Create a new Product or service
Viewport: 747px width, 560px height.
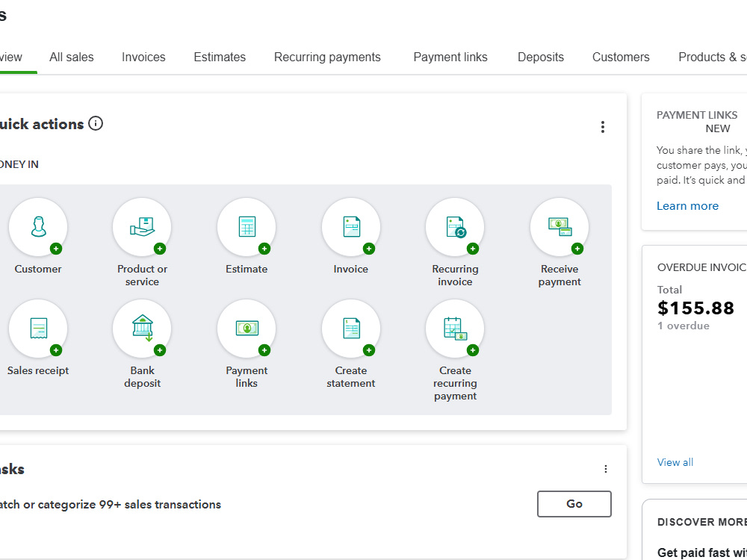[x=142, y=227]
